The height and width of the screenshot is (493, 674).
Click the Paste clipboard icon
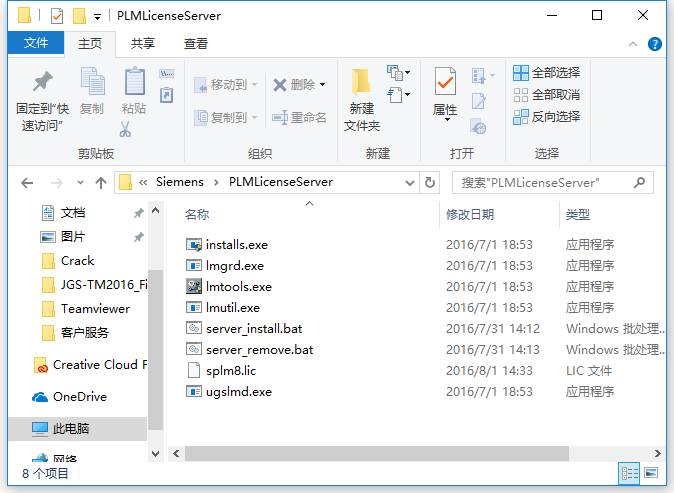[x=134, y=81]
